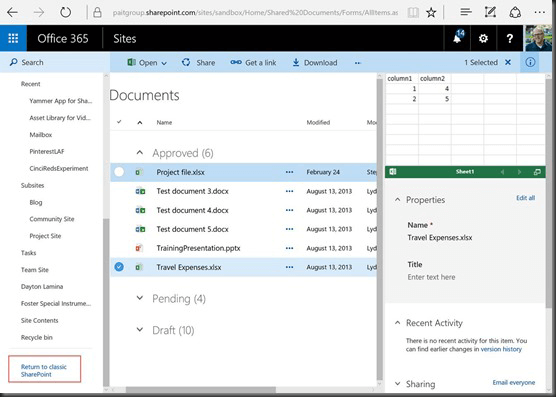The image size is (556, 397).
Task: Click the Excel icon of Project file.xlsx
Action: click(x=139, y=173)
